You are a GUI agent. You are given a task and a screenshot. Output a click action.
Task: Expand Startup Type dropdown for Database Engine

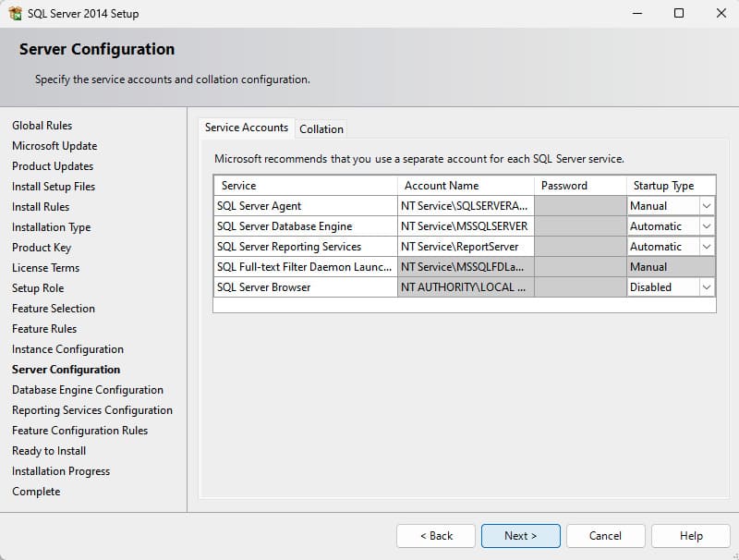point(707,226)
